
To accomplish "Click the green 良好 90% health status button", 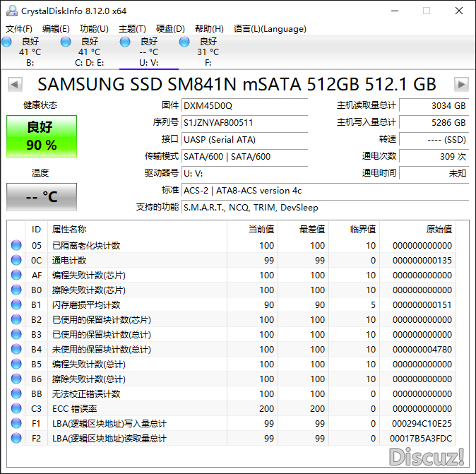I will pyautogui.click(x=42, y=136).
